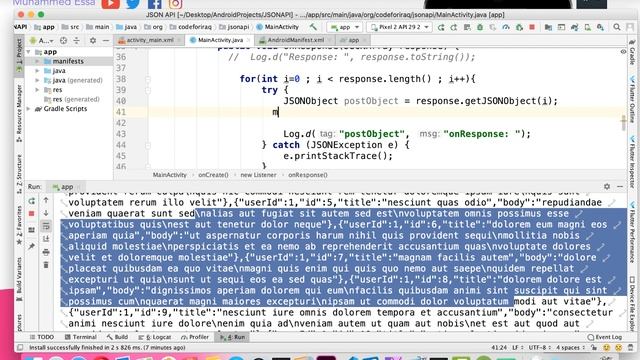Clear all Run console output trash icon
This screenshot has width=640, height=360.
tap(46, 265)
